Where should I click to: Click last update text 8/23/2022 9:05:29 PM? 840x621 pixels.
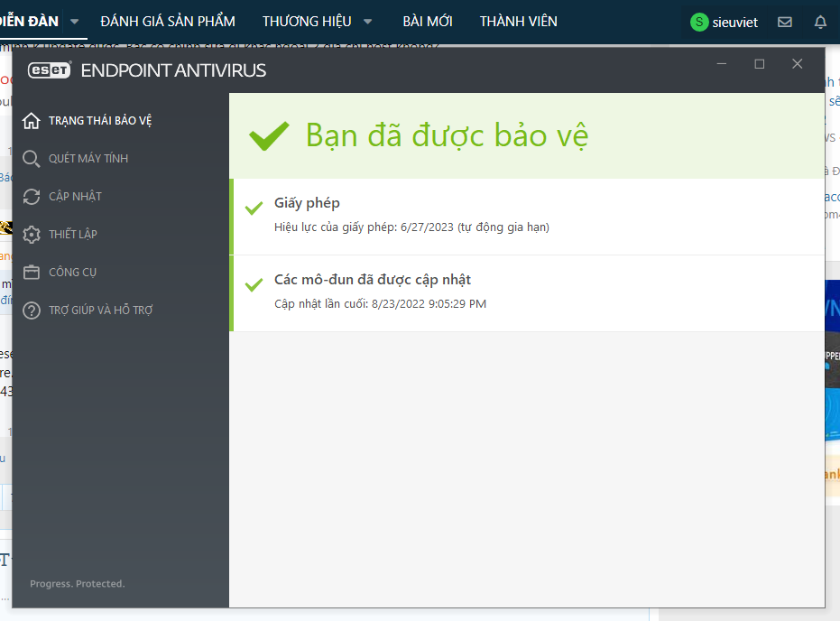click(x=381, y=304)
